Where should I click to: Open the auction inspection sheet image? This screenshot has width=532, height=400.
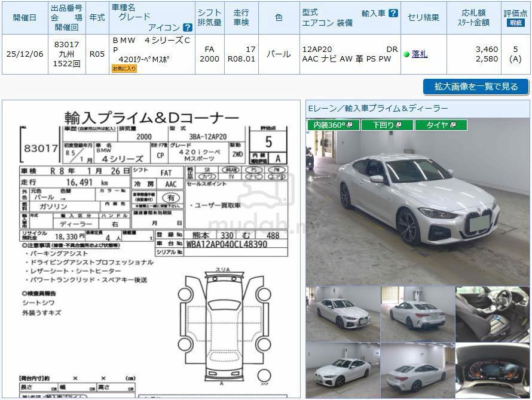[x=151, y=249]
